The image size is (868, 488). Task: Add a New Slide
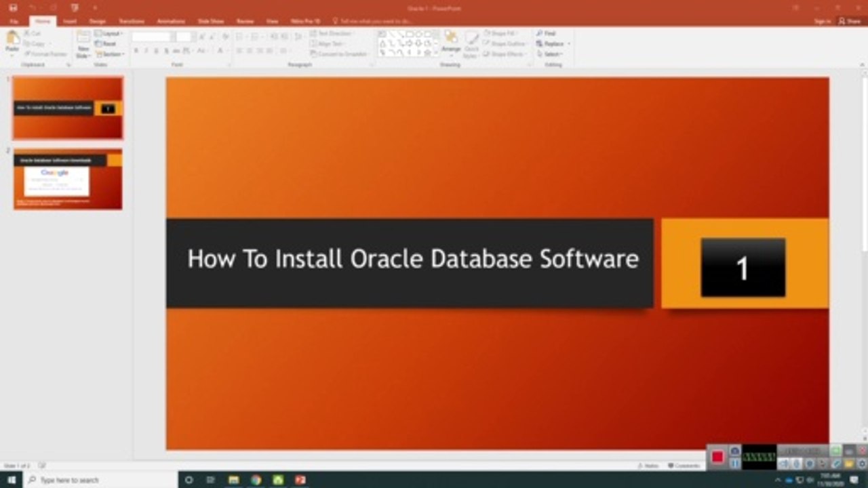pos(83,44)
